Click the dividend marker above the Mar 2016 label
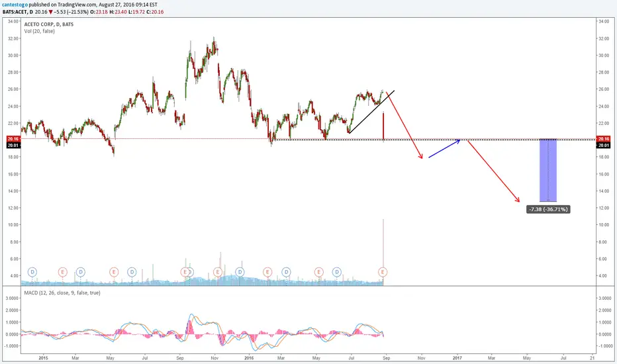Screen dimensions: 617x364 pos(286,272)
